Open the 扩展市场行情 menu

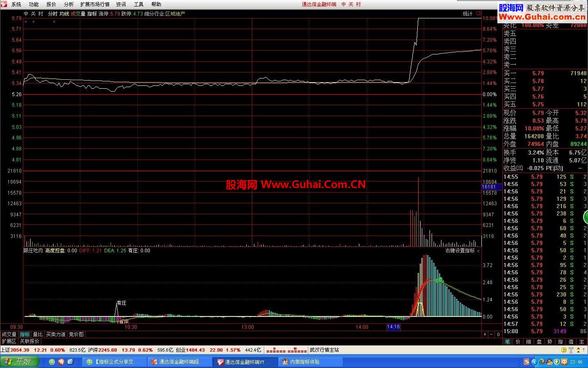(95, 4)
